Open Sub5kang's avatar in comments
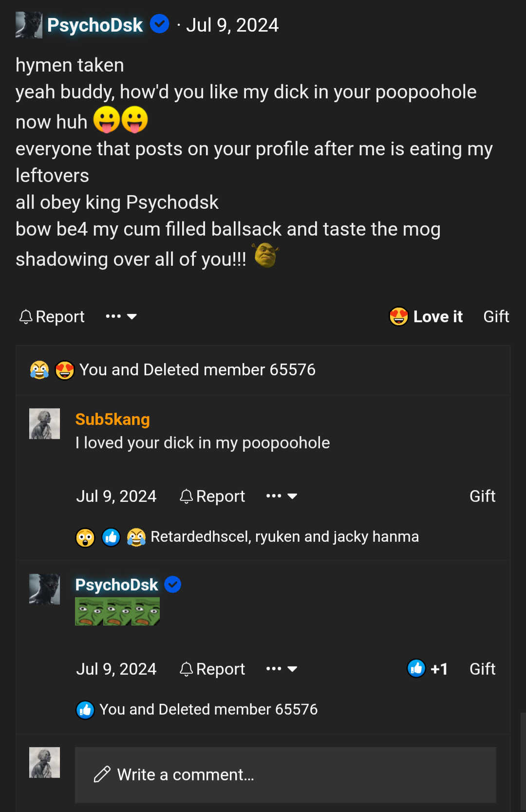The image size is (526, 812). click(x=44, y=424)
